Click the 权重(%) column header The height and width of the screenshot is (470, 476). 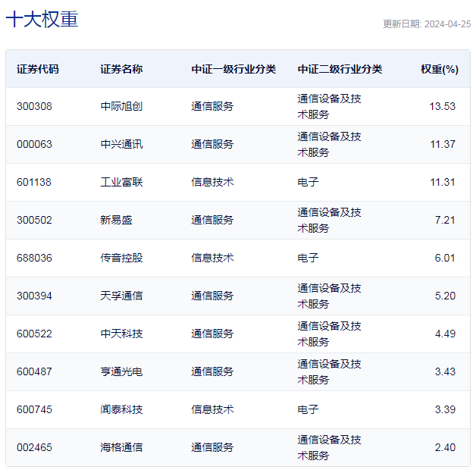(x=440, y=69)
